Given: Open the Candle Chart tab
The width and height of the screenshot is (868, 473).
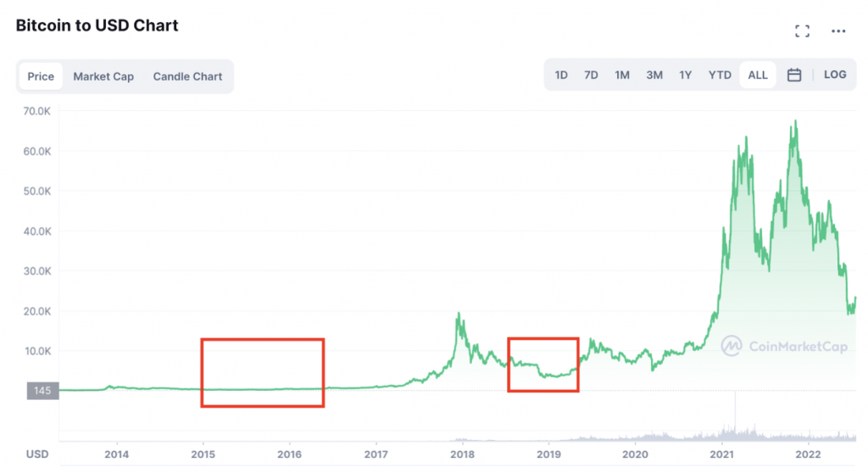Looking at the screenshot, I should [x=187, y=76].
